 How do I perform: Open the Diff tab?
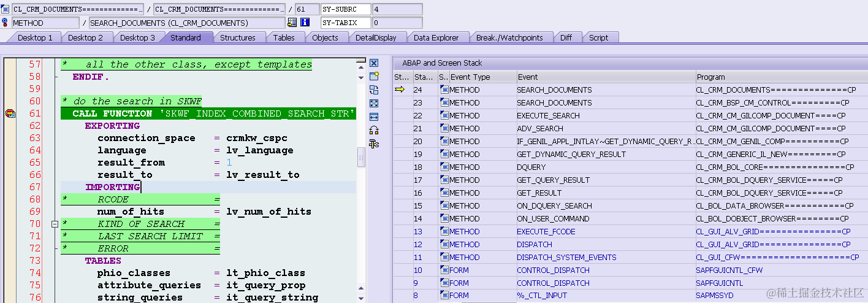click(566, 37)
